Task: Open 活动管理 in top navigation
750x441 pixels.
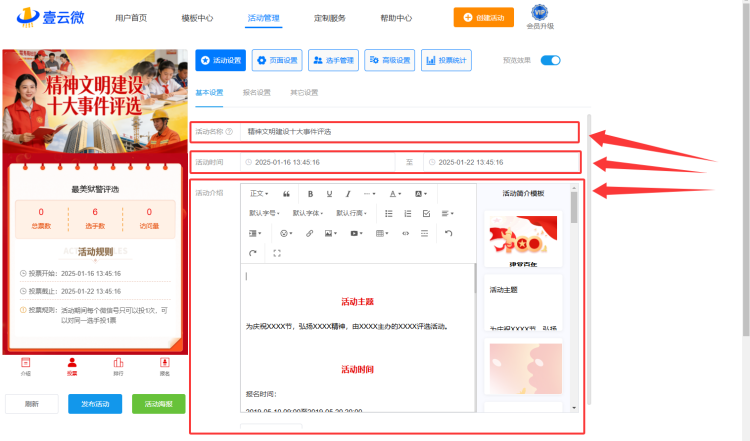Action: (264, 18)
